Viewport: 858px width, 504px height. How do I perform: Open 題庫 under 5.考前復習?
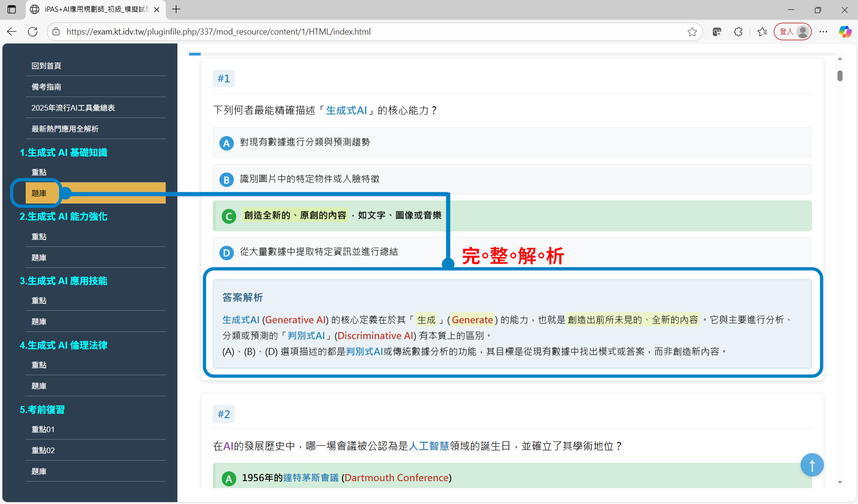96,471
